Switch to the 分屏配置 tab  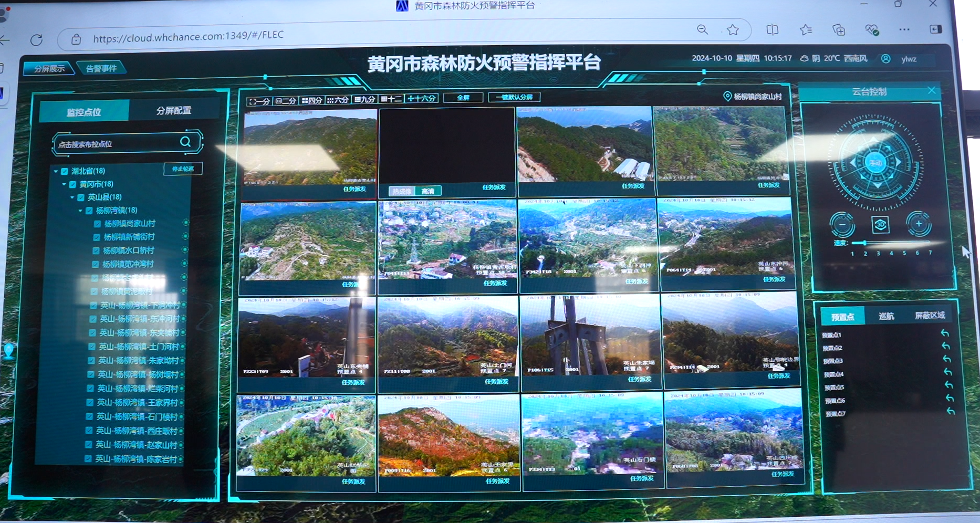pos(174,110)
